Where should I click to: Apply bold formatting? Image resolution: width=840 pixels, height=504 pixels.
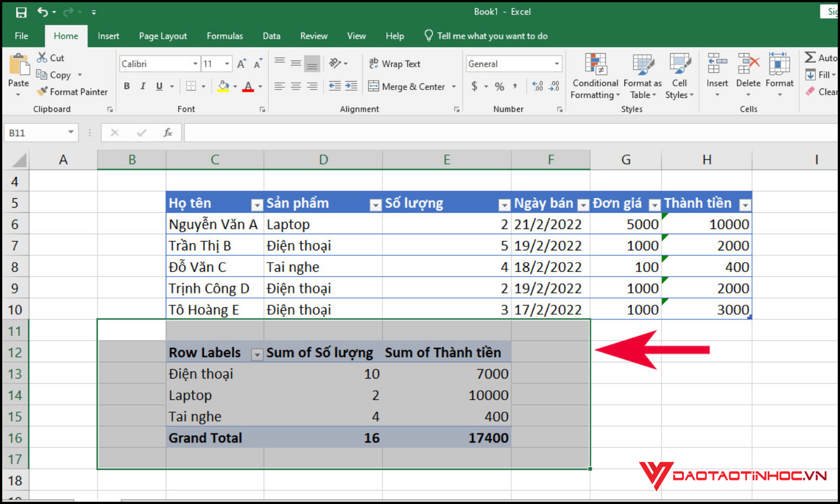tap(127, 86)
